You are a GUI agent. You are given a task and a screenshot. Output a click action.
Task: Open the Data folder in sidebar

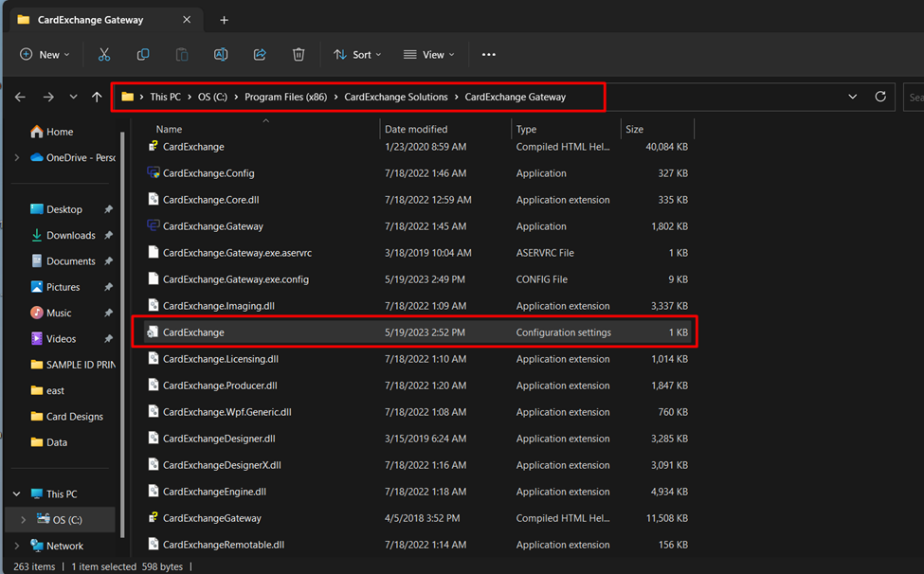point(49,442)
